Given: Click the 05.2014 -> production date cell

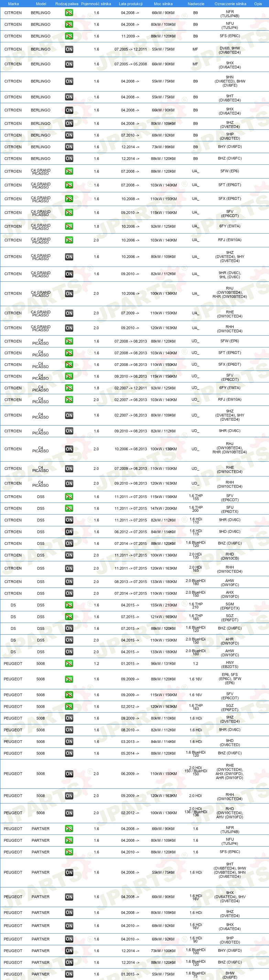Looking at the screenshot, I should coord(130,753).
